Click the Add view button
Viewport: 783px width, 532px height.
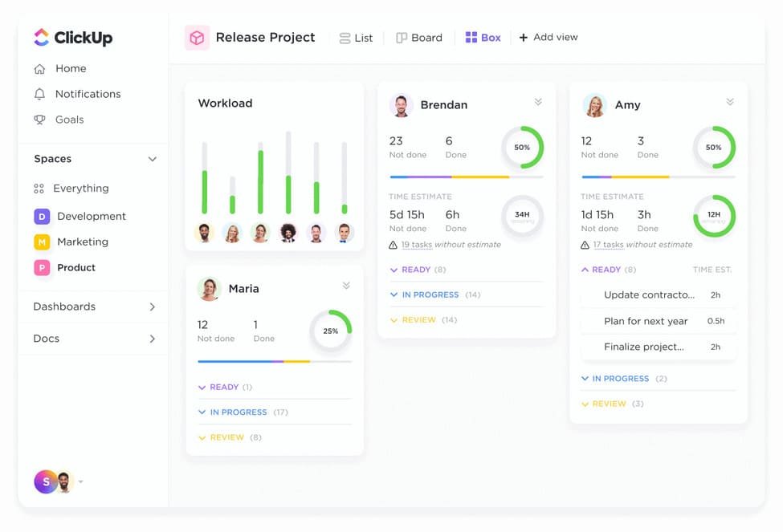549,38
